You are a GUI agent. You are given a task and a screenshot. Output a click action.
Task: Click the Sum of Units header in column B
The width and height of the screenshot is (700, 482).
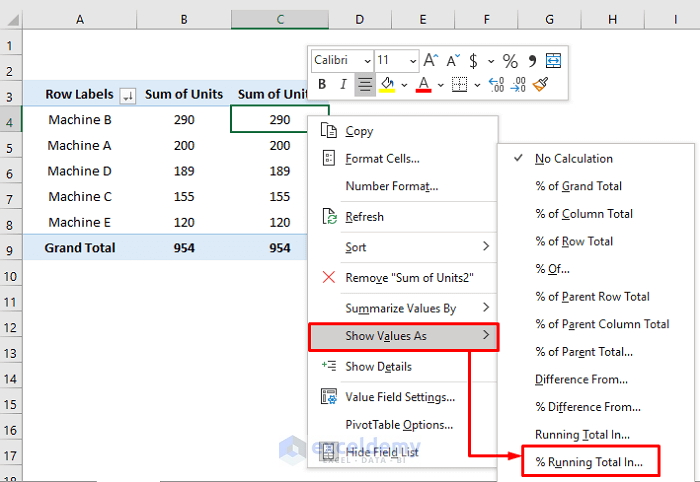tap(184, 94)
